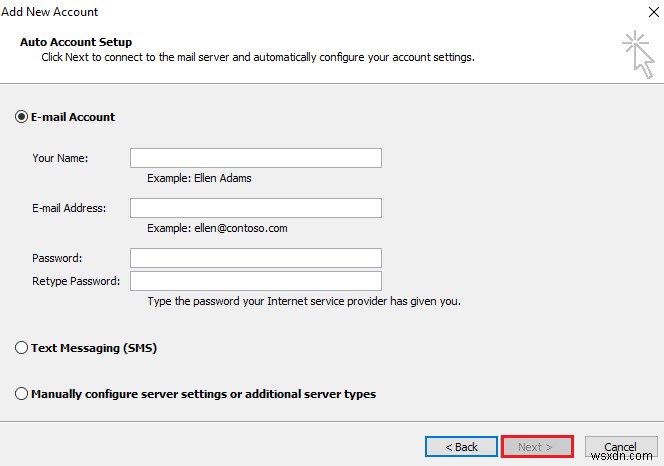Go back with the Back button
This screenshot has width=664, height=466.
tap(461, 447)
